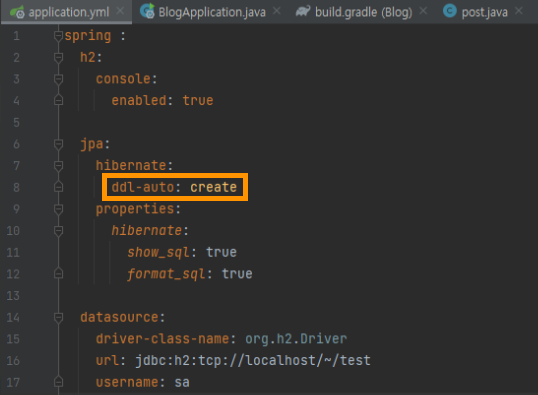Click the 'show_sql' key
Screen dimensions: 538x395
tap(158, 253)
